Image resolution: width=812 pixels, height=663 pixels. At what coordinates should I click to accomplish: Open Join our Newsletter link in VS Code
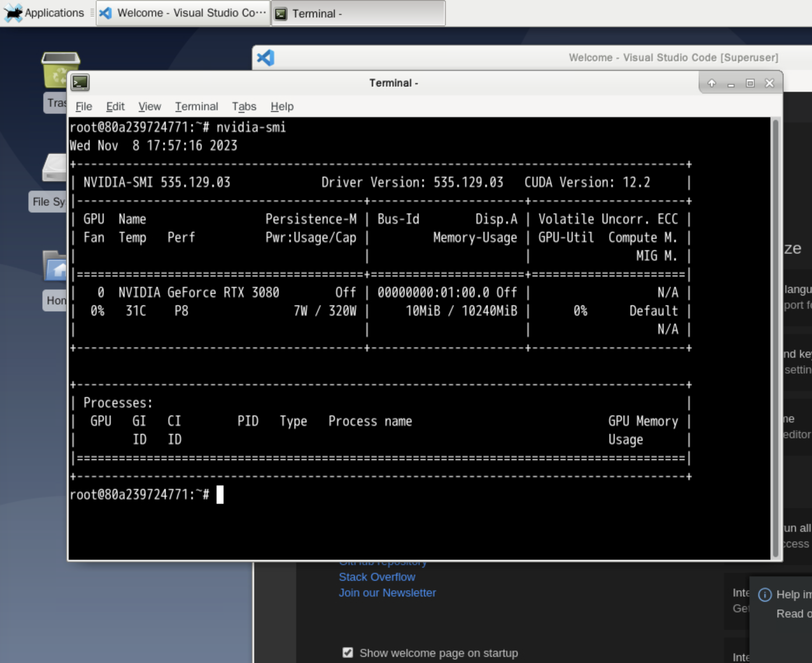point(387,593)
